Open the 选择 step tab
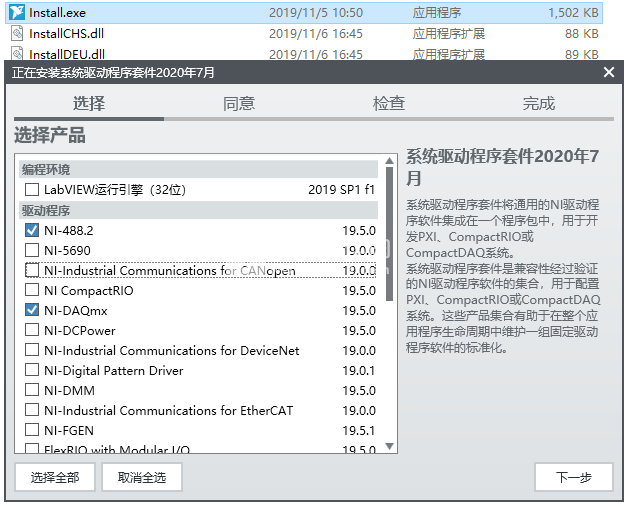The image size is (632, 513). (89, 104)
